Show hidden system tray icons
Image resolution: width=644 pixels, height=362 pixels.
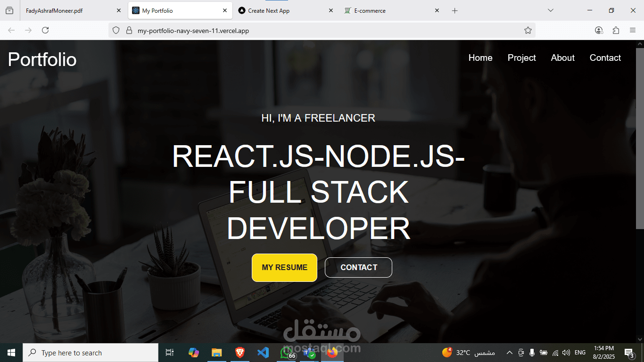click(x=509, y=353)
